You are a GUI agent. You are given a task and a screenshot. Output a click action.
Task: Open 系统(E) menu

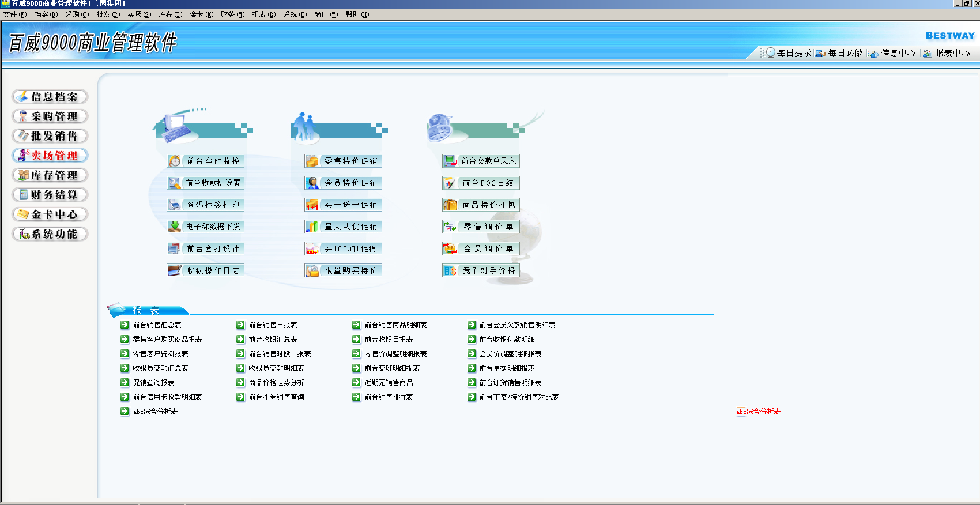tap(295, 14)
